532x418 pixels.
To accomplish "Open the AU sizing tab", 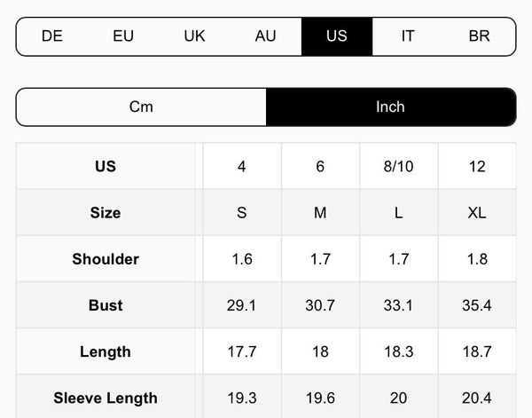I will pyautogui.click(x=265, y=36).
